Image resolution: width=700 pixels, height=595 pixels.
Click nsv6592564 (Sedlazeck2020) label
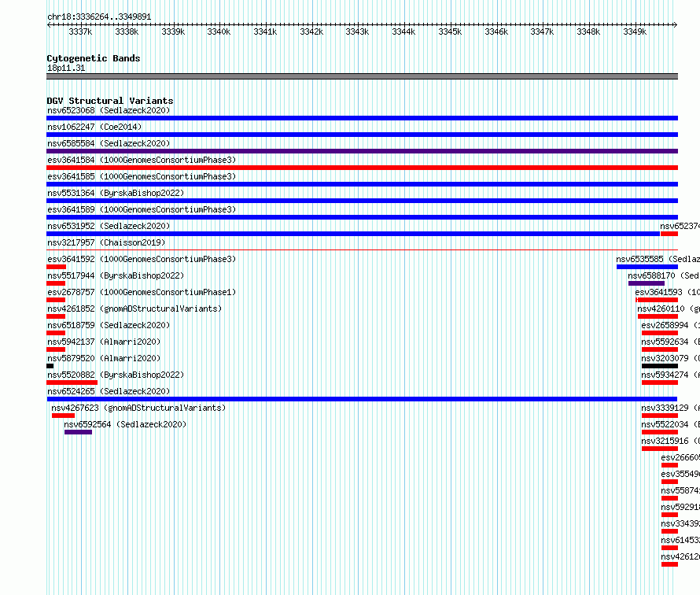coord(125,424)
